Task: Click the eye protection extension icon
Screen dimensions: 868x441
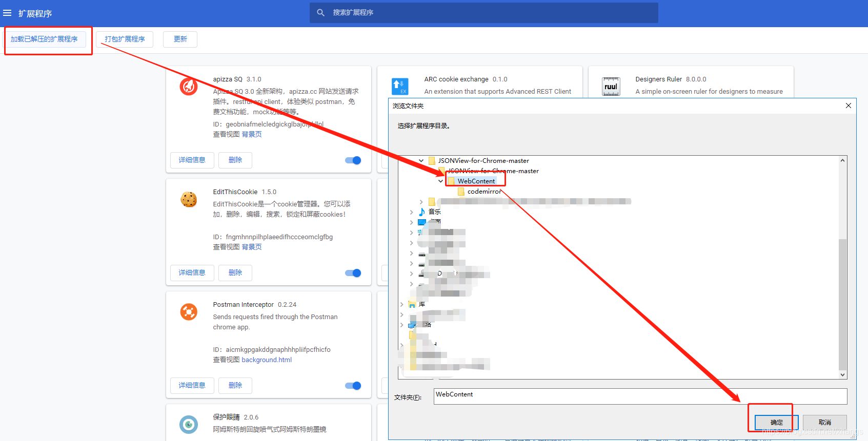Action: pyautogui.click(x=189, y=424)
